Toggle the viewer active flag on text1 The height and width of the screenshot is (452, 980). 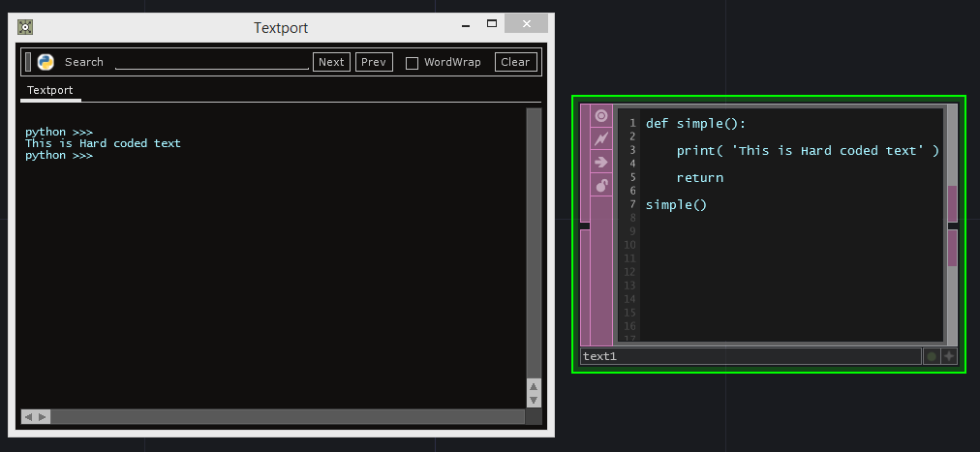pos(601,116)
